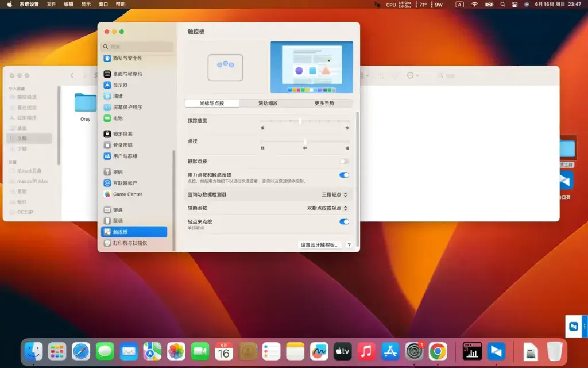Open Control Center in menu bar
Screen dimensions: 588x368
tap(514, 4)
